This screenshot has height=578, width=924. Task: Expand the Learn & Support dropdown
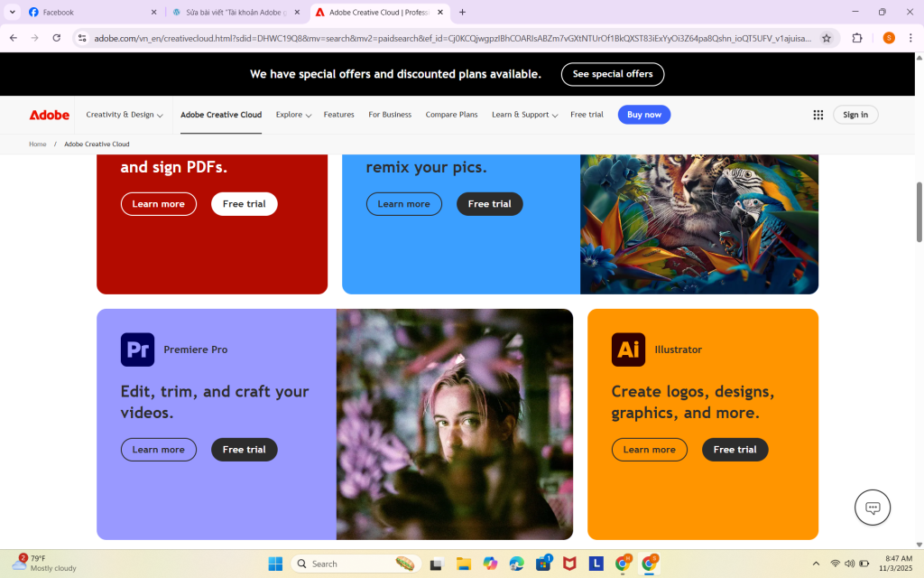[522, 115]
